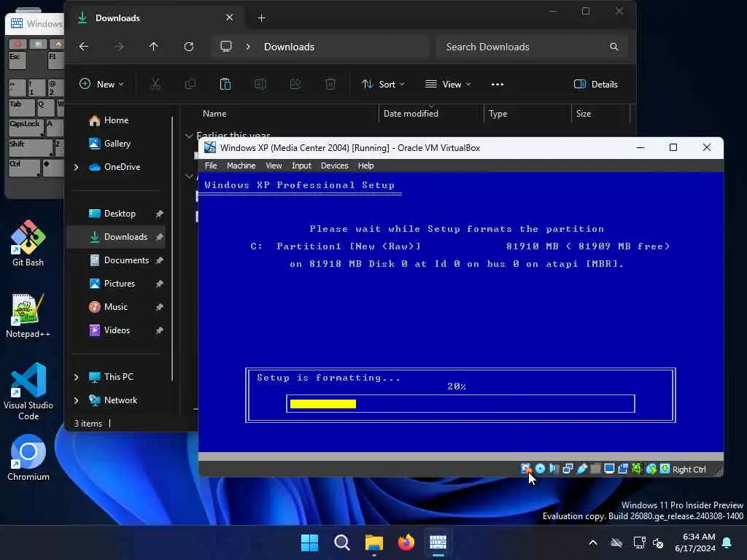Click the soft keyboard app icon in the taskbar

(x=438, y=542)
